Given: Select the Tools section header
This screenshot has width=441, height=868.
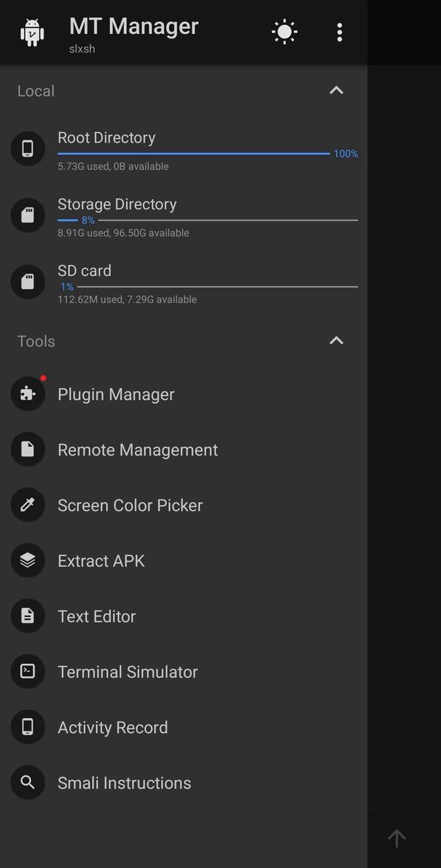Looking at the screenshot, I should pyautogui.click(x=35, y=341).
